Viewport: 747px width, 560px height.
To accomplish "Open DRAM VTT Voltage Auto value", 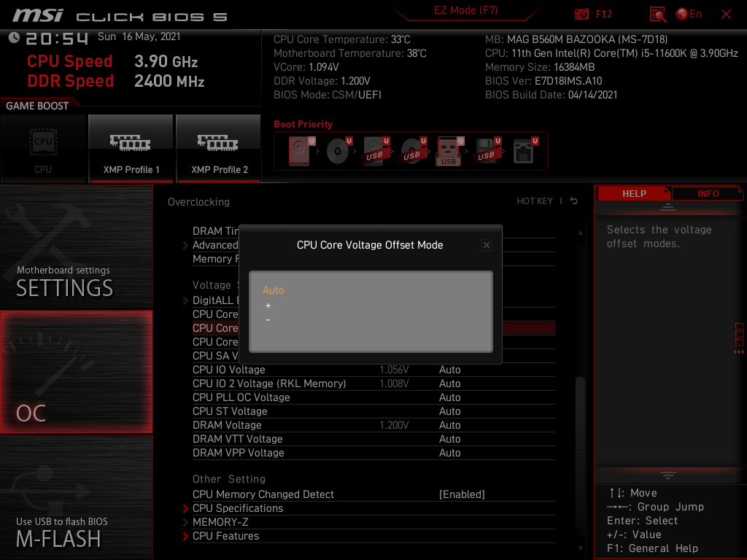I will coord(449,438).
